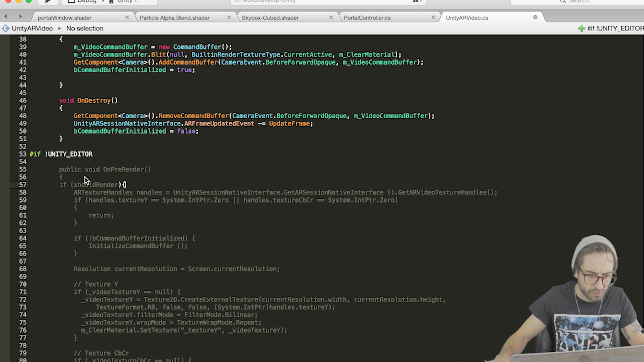Open the Debug configuration selector
This screenshot has width=644, height=362.
[x=87, y=2]
